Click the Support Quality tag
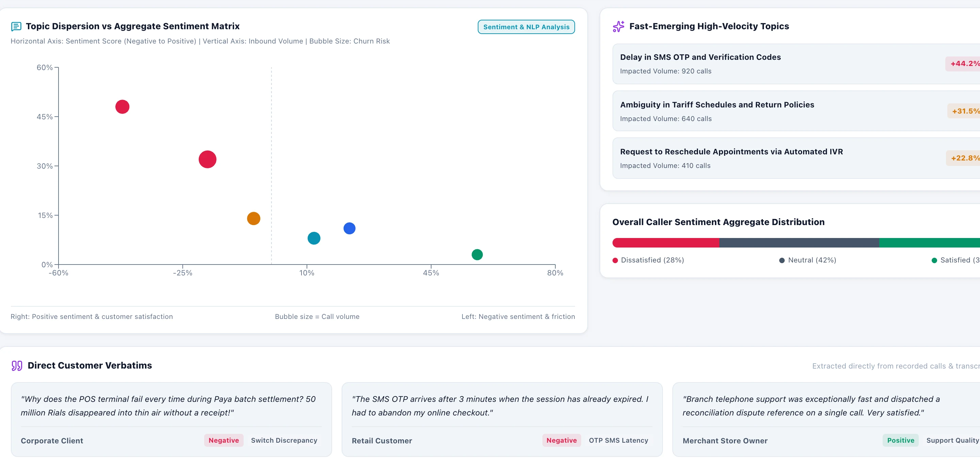The image size is (980, 459). [x=952, y=440]
